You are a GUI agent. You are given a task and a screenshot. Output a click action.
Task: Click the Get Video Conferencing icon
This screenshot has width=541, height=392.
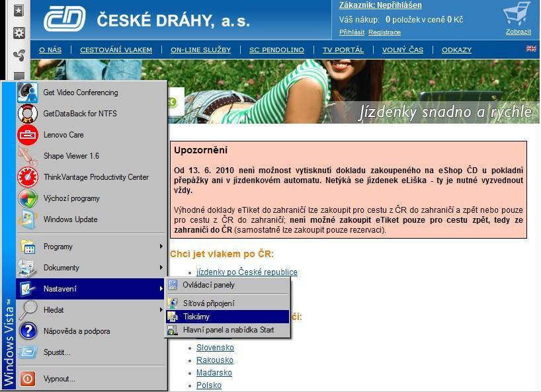[x=28, y=93]
